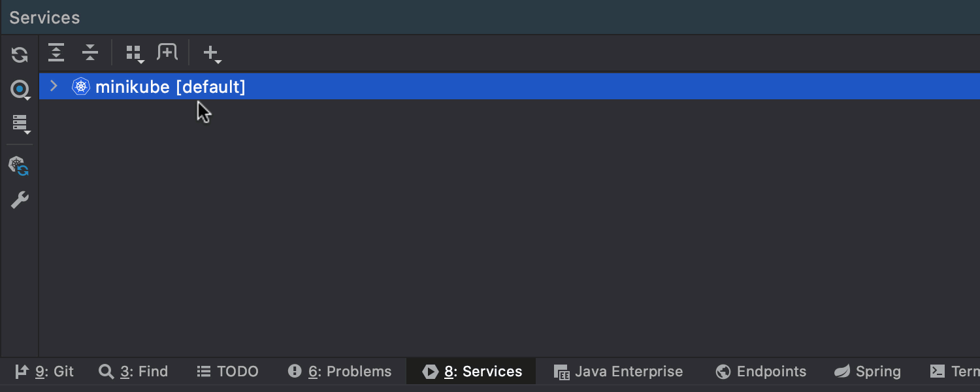This screenshot has width=980, height=392.
Task: Click the Kubernetes icon beside minikube
Action: (81, 86)
